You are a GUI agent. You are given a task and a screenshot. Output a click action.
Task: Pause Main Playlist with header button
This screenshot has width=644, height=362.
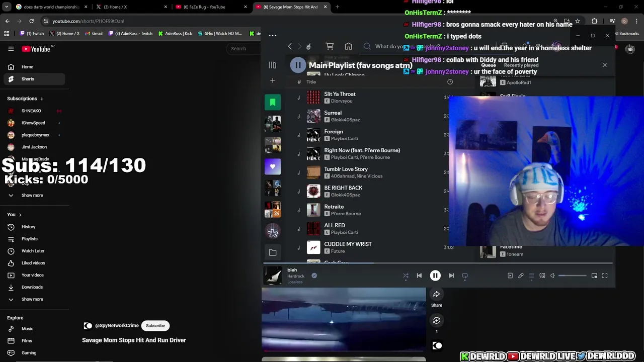(x=298, y=65)
